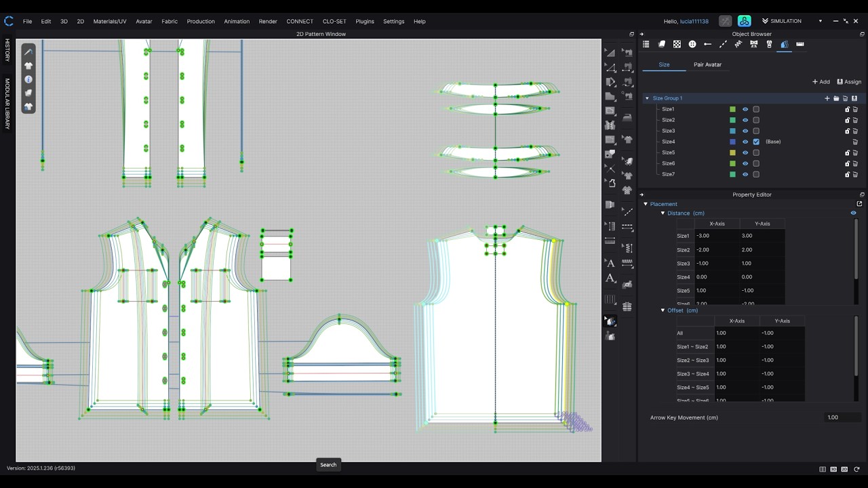Open the SIMULATION mode dropdown
868x488 pixels.
point(820,21)
